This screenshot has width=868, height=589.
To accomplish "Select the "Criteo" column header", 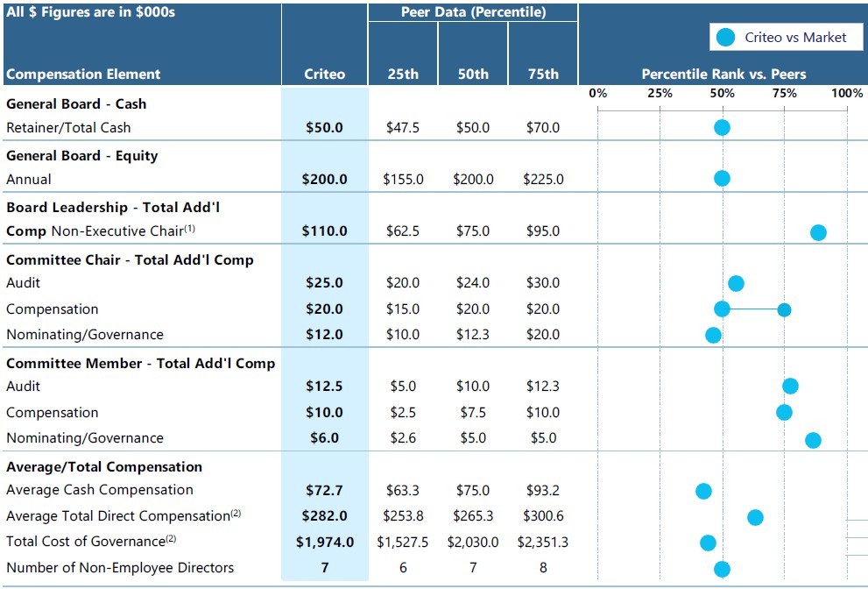I will click(x=324, y=75).
